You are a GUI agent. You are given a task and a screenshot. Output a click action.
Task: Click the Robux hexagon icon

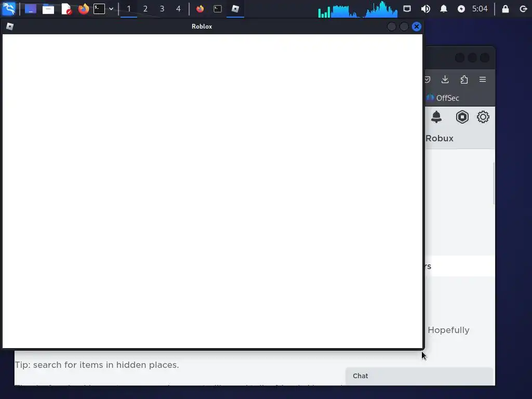tap(462, 117)
